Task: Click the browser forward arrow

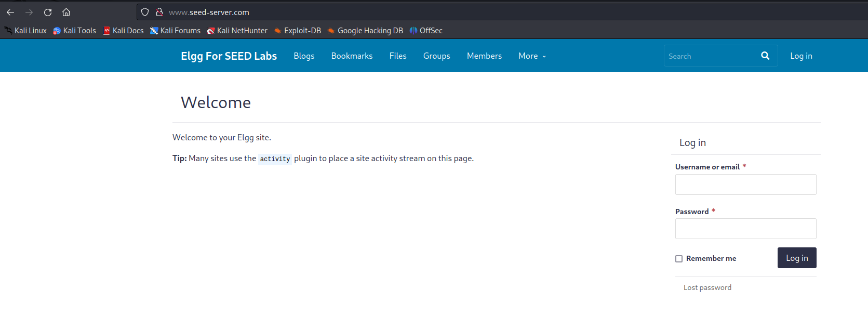Action: (x=29, y=12)
